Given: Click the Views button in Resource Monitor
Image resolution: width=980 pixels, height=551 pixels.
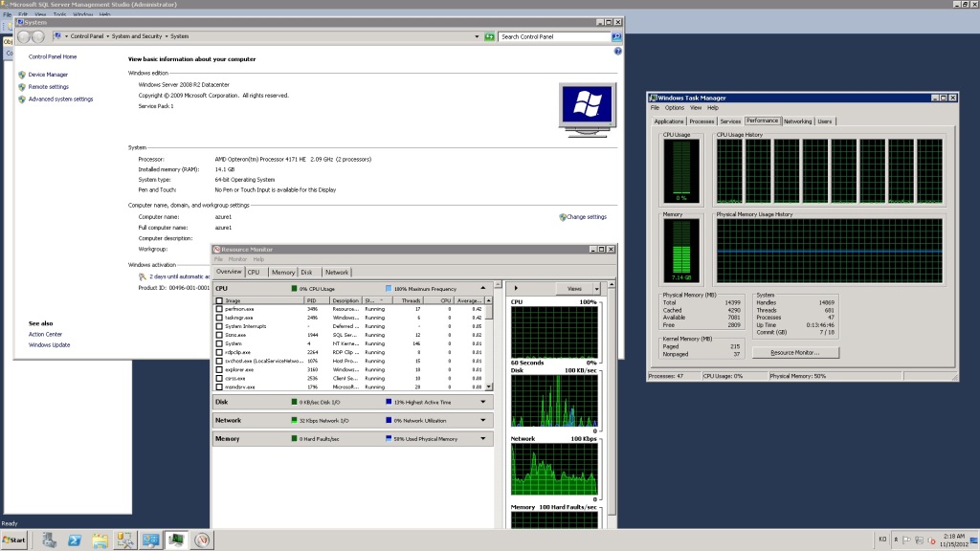Looking at the screenshot, I should pos(574,289).
